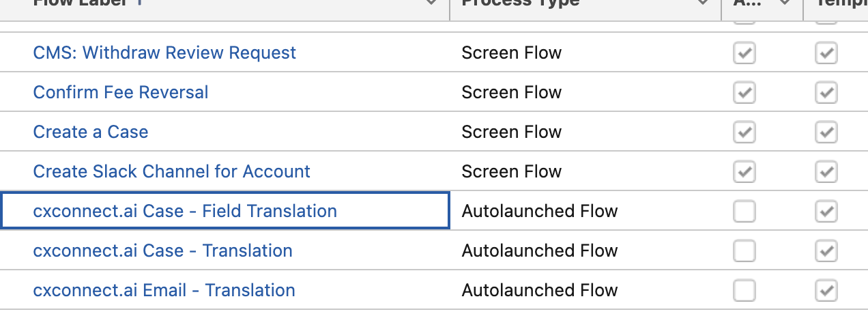Open cxconnect.ai Email - Translation flow
868x314 pixels.
(164, 291)
